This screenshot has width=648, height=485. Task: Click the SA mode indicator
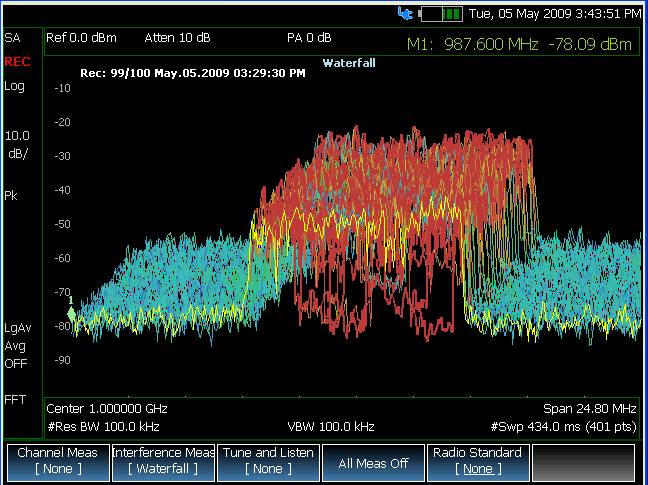(x=13, y=38)
